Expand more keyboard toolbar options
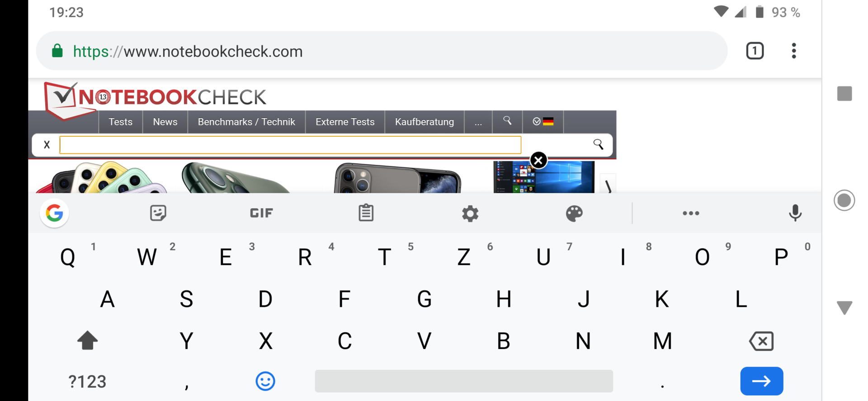868x401 pixels. point(691,213)
